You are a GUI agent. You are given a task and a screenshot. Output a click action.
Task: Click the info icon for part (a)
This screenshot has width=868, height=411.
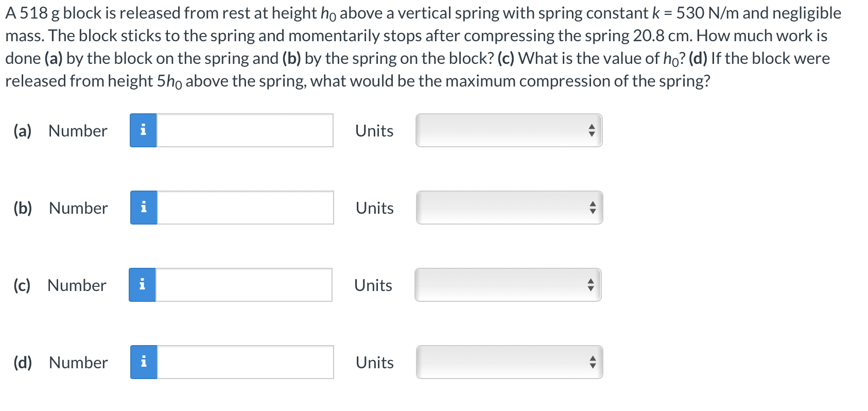click(x=143, y=130)
